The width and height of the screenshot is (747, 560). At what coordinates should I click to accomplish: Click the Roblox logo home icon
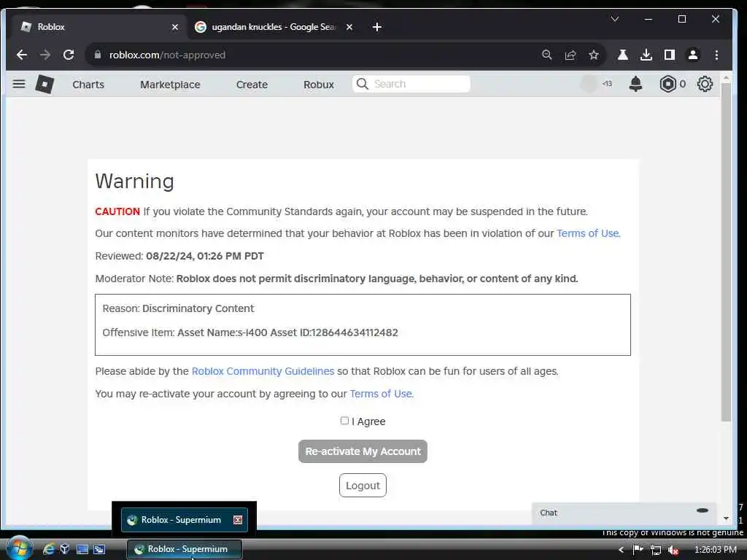click(44, 85)
